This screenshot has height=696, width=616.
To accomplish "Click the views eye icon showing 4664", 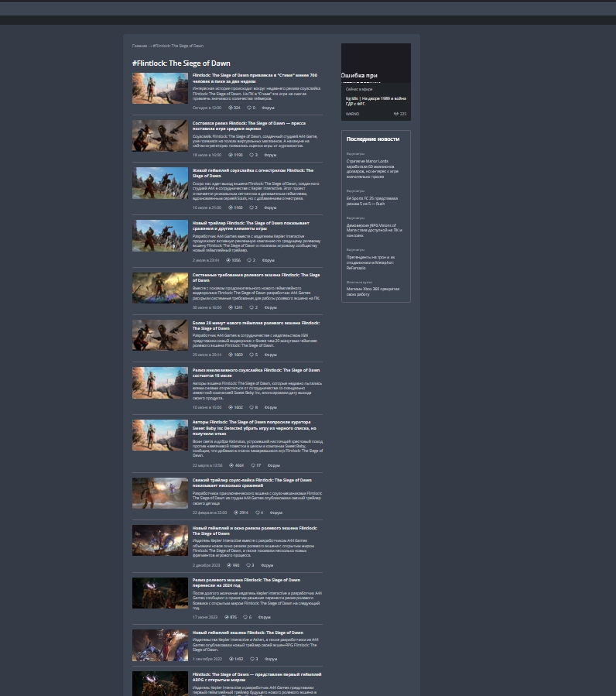I will click(231, 465).
